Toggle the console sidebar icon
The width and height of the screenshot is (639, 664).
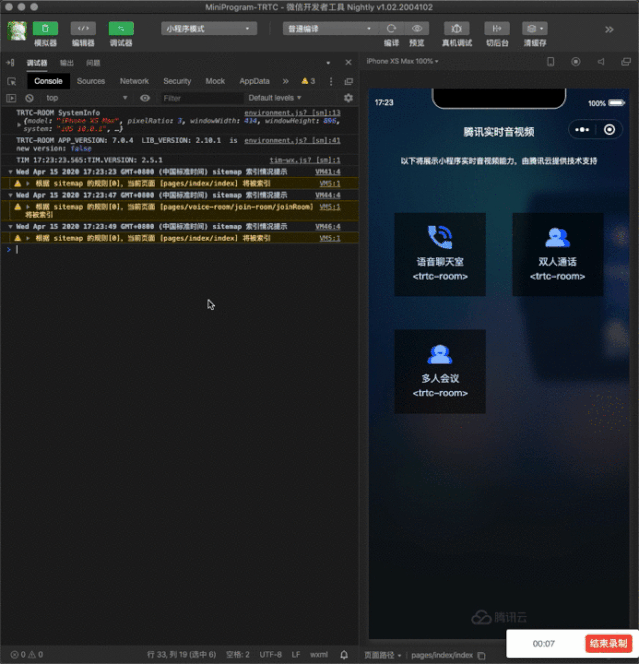tap(11, 98)
